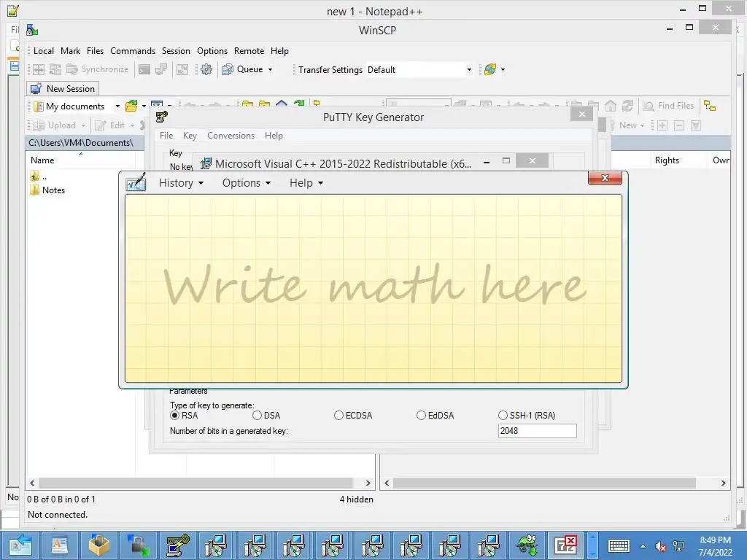Select the EdDSA key type radio button
This screenshot has width=747, height=560.
point(421,415)
